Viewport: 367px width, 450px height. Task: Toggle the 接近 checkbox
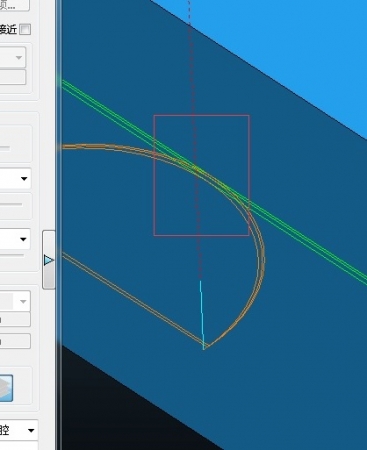coord(25,29)
